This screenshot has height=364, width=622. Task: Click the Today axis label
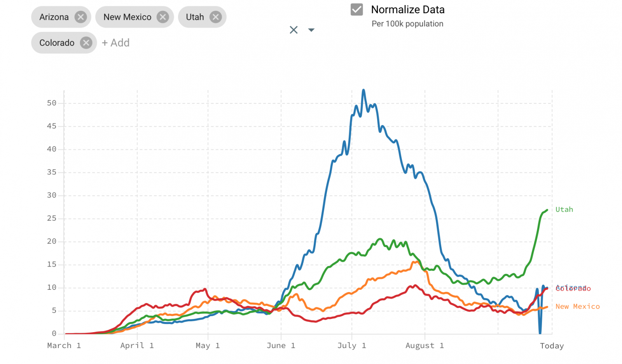(552, 346)
